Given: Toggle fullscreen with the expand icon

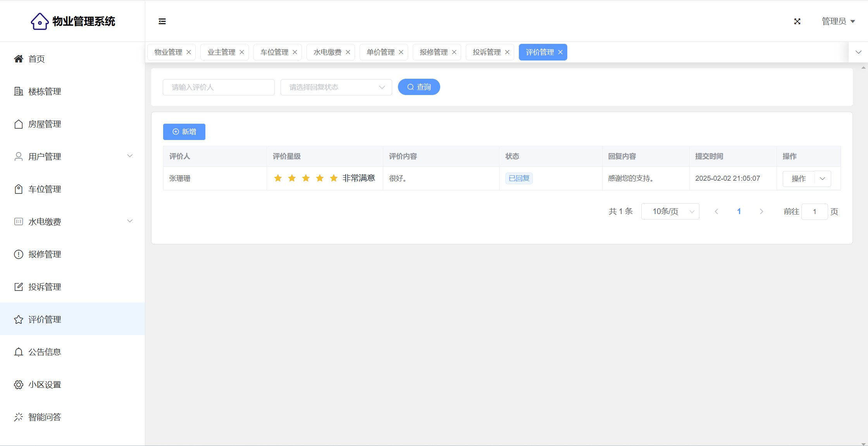Looking at the screenshot, I should click(797, 21).
